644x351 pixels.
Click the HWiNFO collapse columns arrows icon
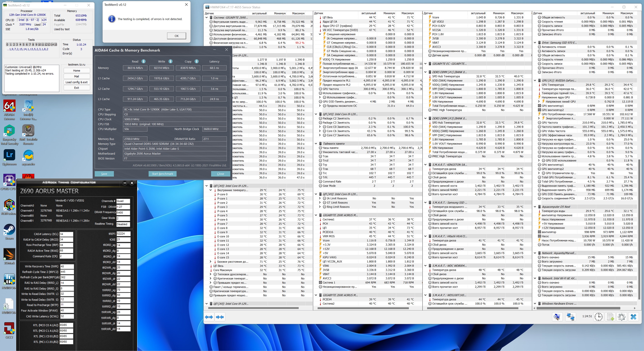(220, 317)
